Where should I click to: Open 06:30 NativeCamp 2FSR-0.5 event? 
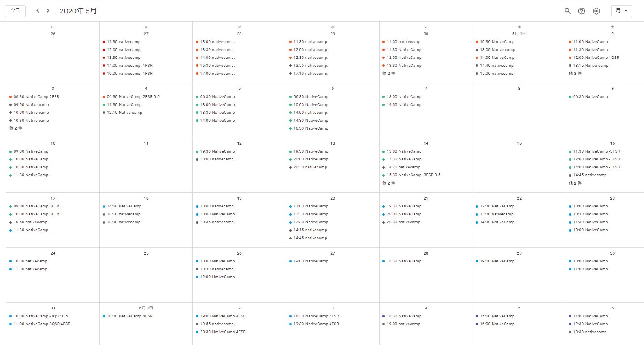tap(133, 97)
